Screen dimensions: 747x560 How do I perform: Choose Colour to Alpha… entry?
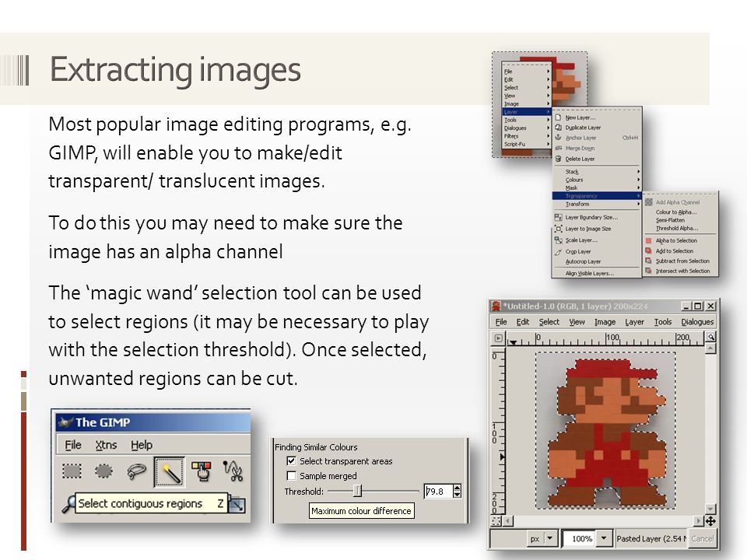coord(676,212)
